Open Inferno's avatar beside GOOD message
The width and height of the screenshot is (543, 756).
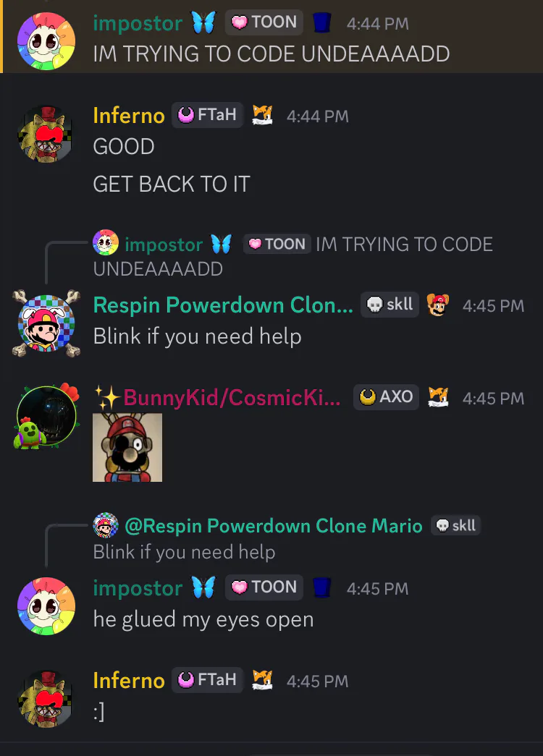click(x=46, y=134)
